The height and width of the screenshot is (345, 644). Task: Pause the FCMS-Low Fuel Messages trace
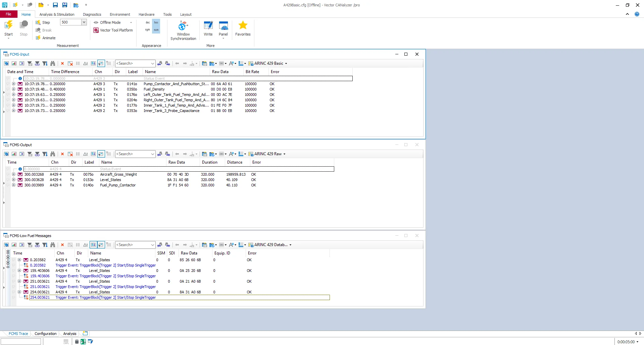pos(78,245)
